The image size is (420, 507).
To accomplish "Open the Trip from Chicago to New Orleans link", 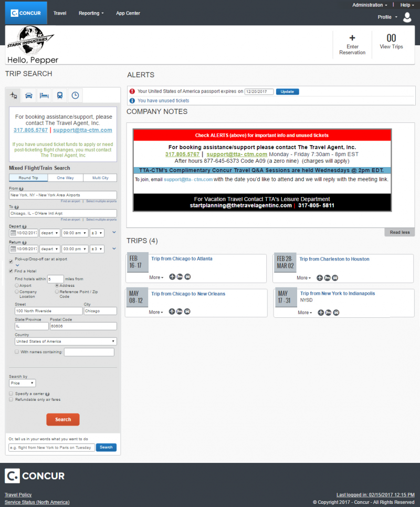I will 188,294.
